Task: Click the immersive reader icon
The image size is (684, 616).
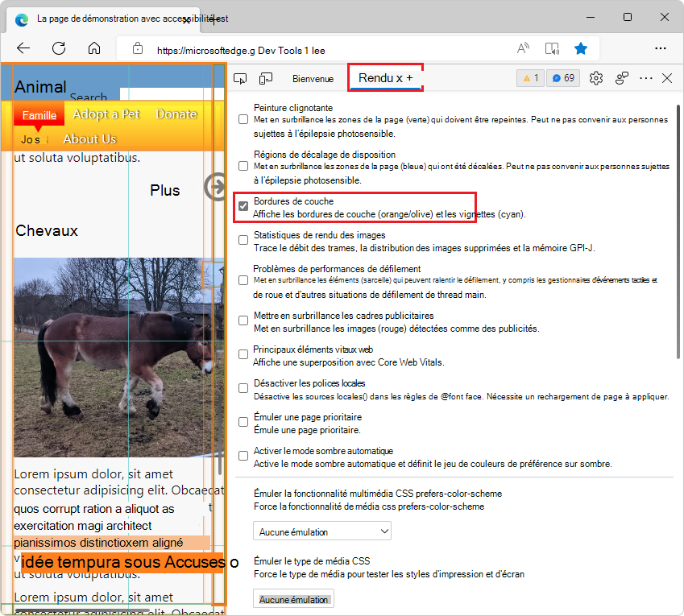Action: point(552,48)
